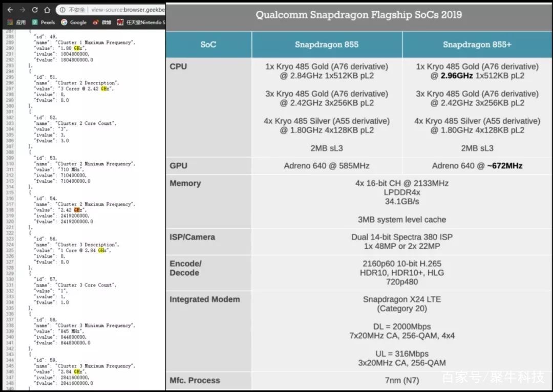Reload the view-source page
Screen dimensions: 553x392
coord(35,10)
